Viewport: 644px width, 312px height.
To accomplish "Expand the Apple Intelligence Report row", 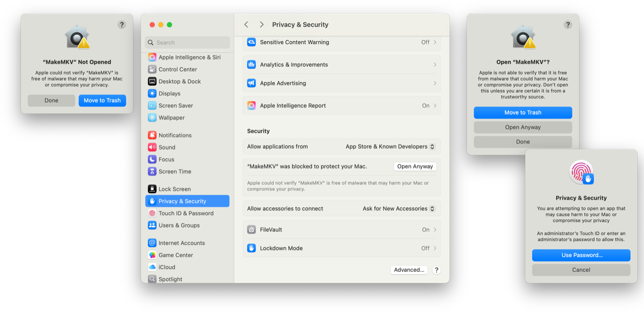I will pyautogui.click(x=341, y=106).
